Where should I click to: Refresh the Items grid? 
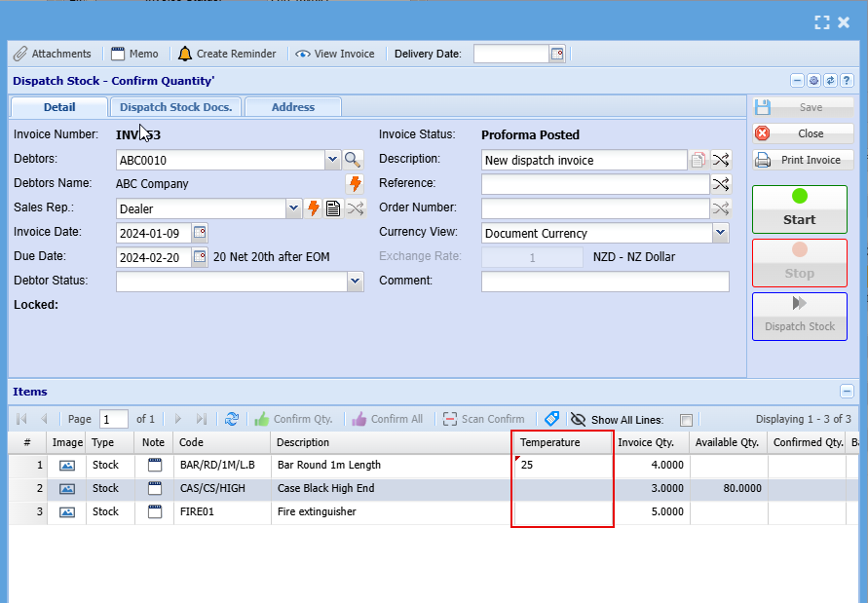231,419
